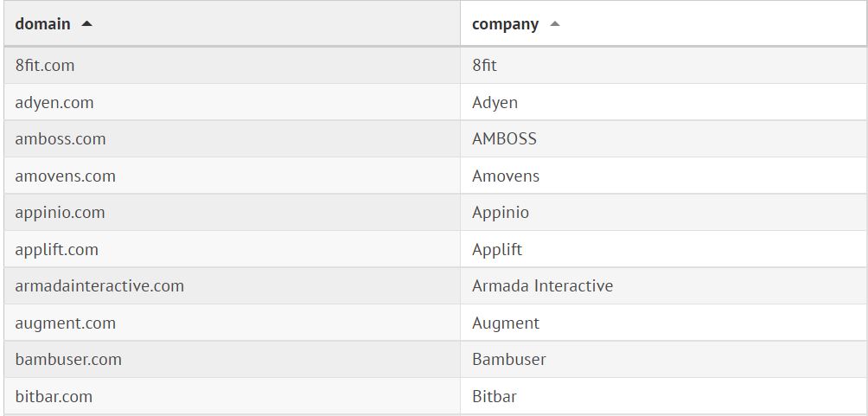This screenshot has height=416, width=868.
Task: Select the Armada Interactive company cell
Action: tap(542, 286)
